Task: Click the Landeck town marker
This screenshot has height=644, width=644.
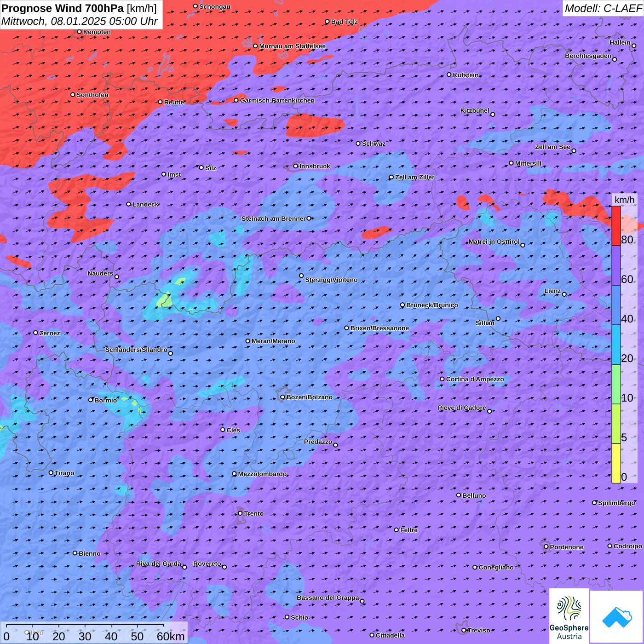Action: coord(129,204)
